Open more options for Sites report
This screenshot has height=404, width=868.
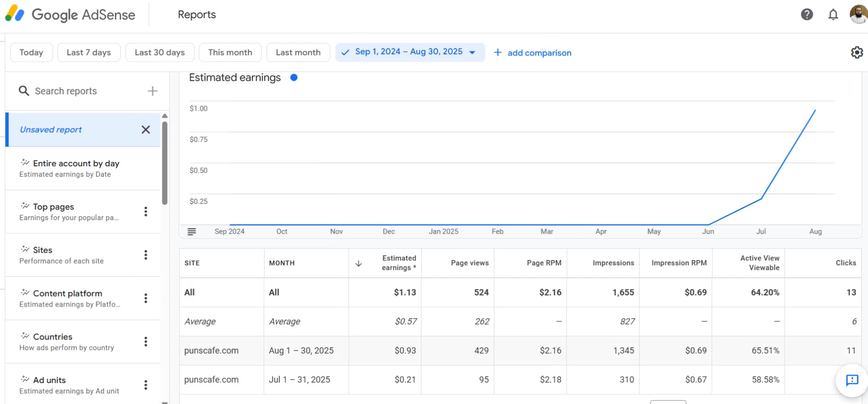146,255
